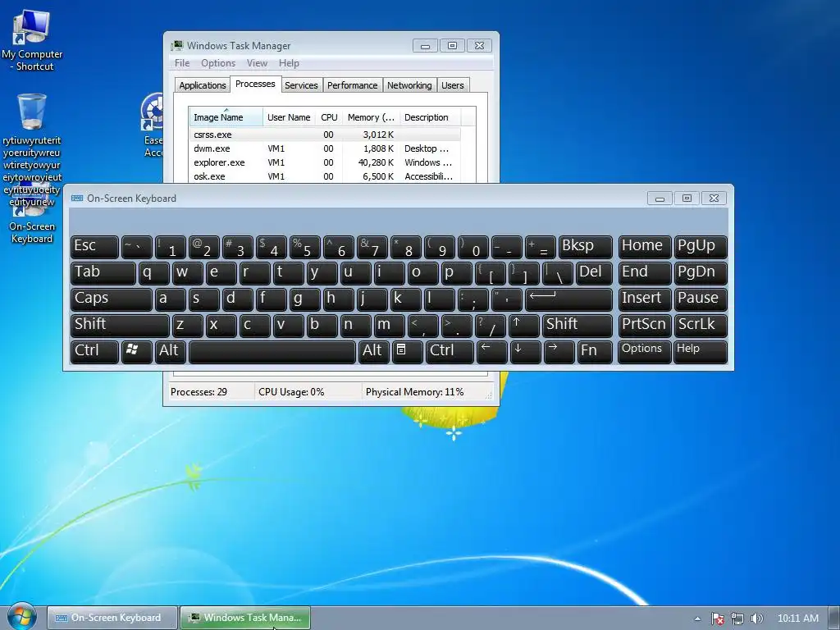Open the Help menu in Task Manager

click(289, 63)
